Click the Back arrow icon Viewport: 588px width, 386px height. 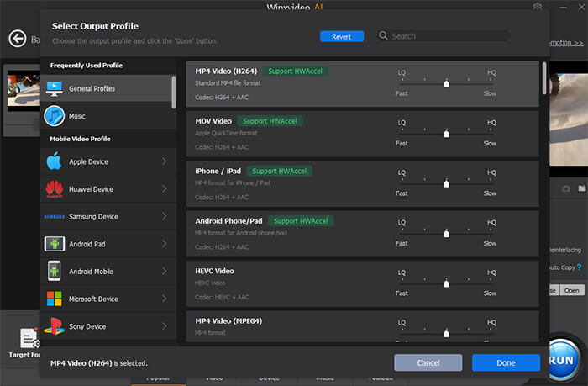[x=18, y=39]
